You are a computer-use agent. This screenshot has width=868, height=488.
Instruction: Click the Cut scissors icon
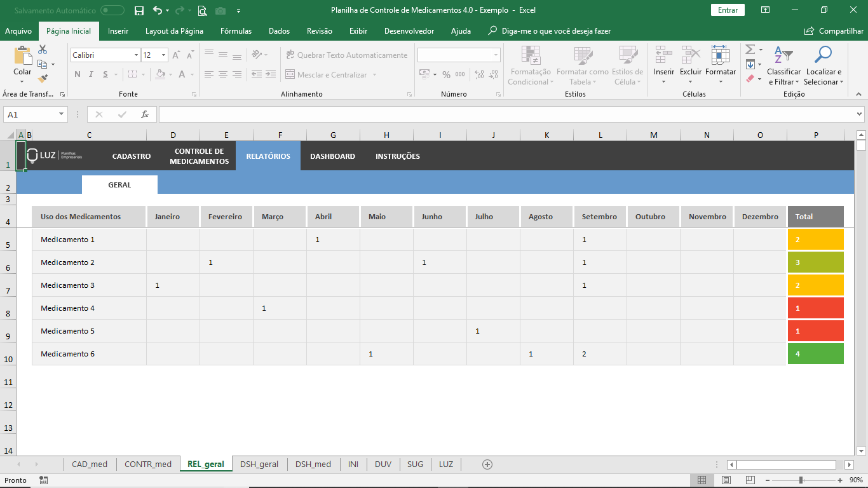43,50
